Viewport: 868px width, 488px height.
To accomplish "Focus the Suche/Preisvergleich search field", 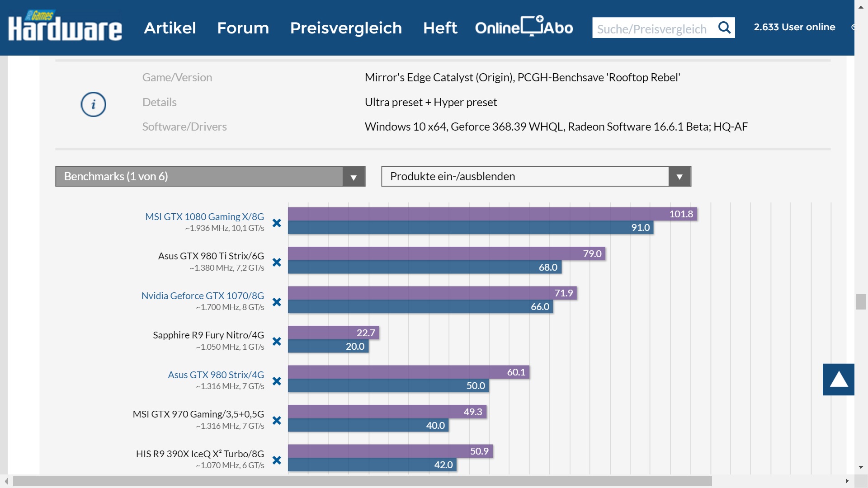I will click(652, 29).
